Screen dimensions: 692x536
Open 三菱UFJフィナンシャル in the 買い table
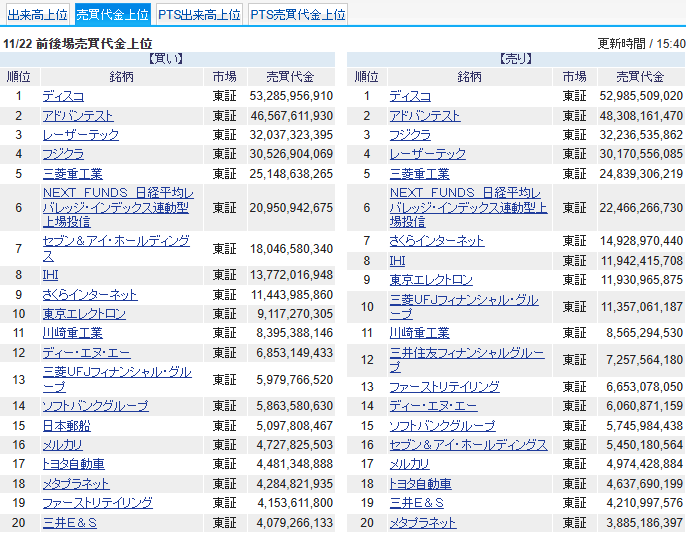pyautogui.click(x=117, y=379)
